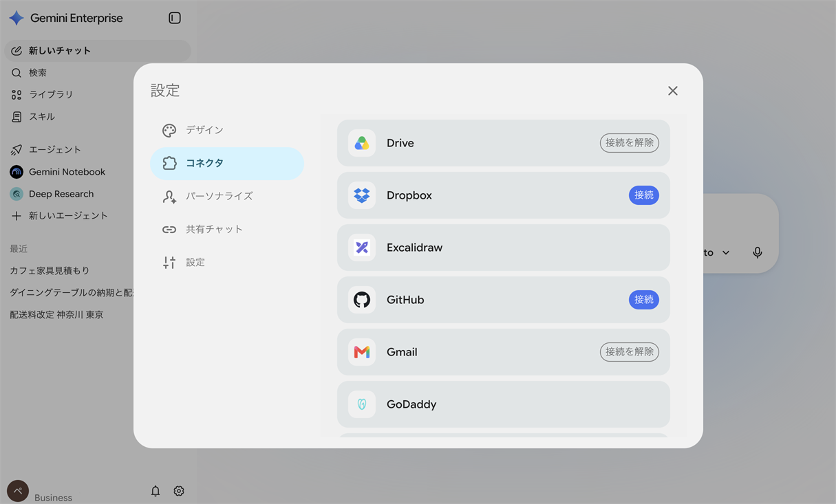
Task: Click the microphone icon
Action: [x=758, y=252]
